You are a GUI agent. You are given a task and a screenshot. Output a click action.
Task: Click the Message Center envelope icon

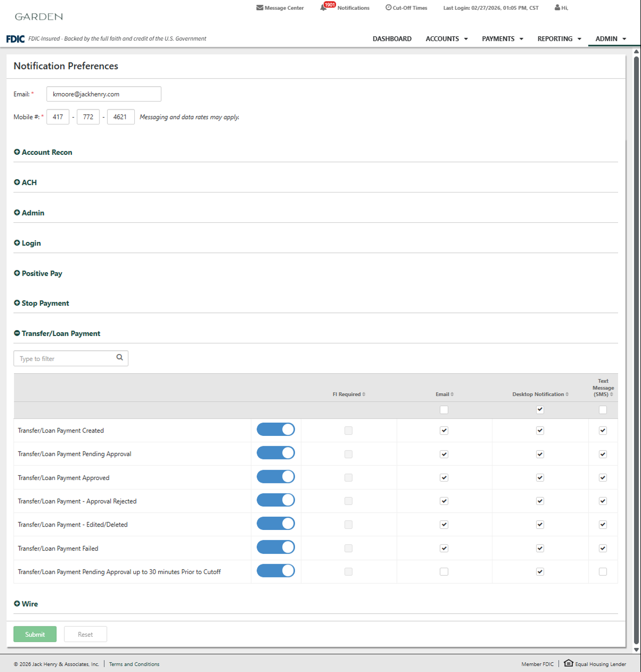pos(260,8)
